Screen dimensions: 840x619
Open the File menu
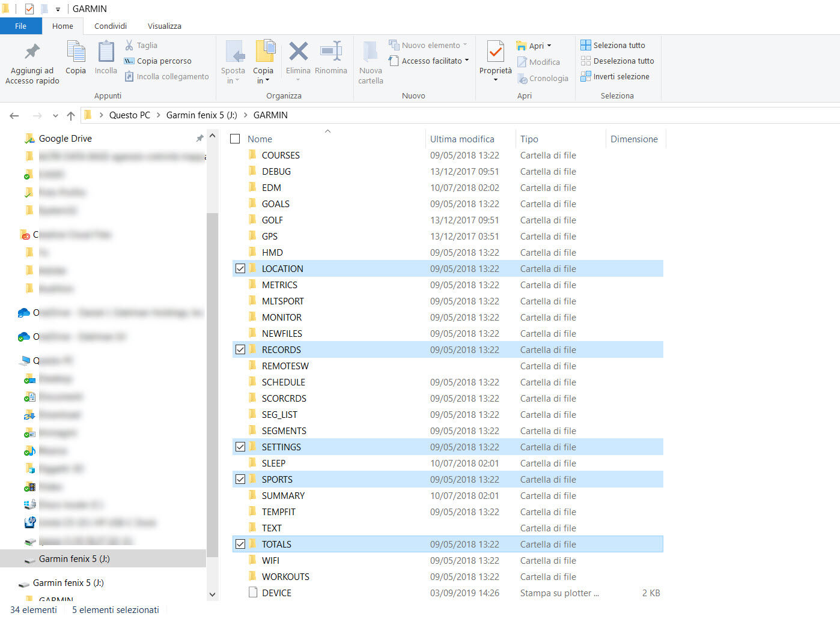(20, 26)
